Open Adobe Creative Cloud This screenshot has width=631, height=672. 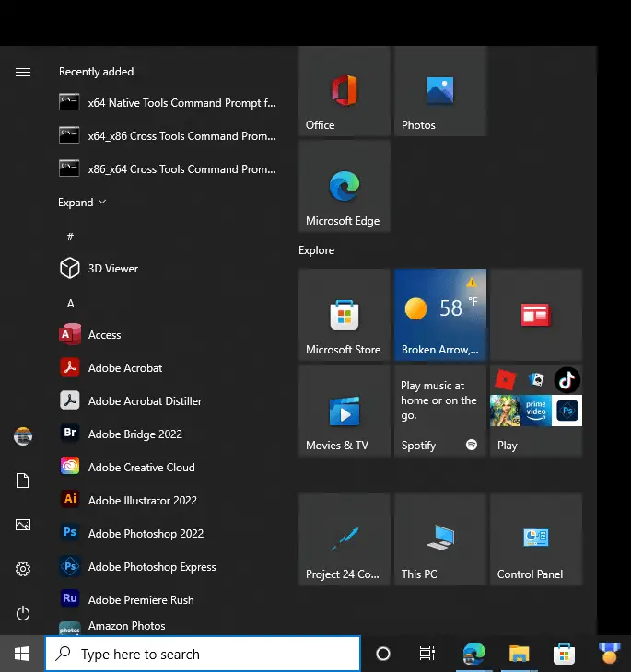(x=169, y=467)
